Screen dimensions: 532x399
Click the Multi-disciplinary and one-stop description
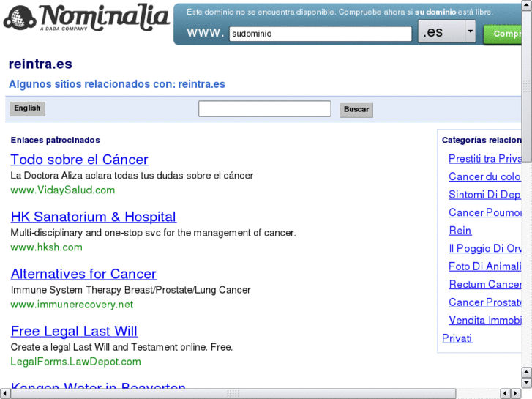[x=153, y=233]
